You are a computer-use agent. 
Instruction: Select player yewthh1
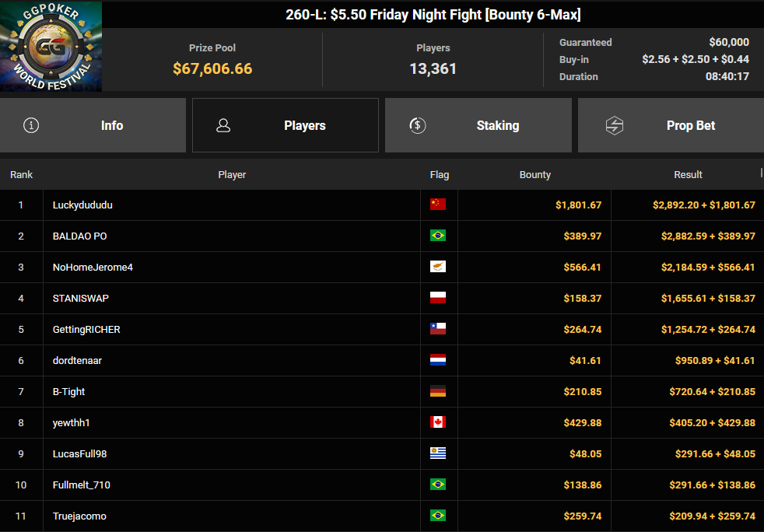click(71, 423)
